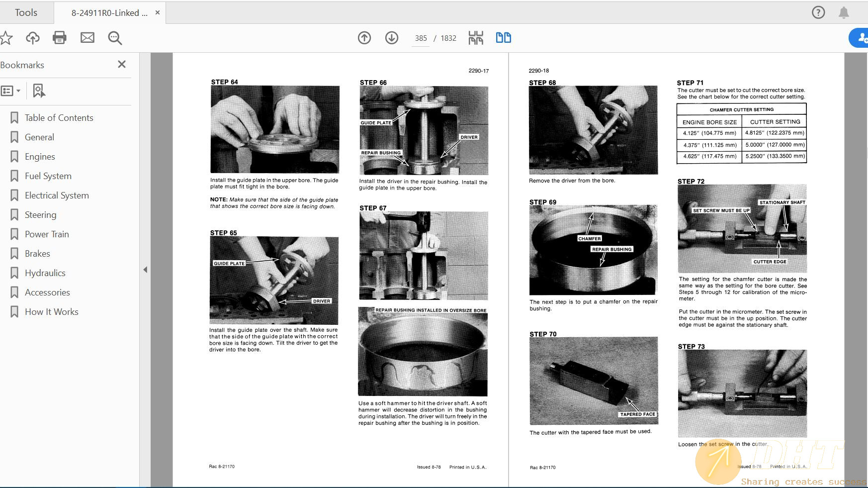Toggle the two-page view mode
Viewport: 868px width, 488px height.
503,38
